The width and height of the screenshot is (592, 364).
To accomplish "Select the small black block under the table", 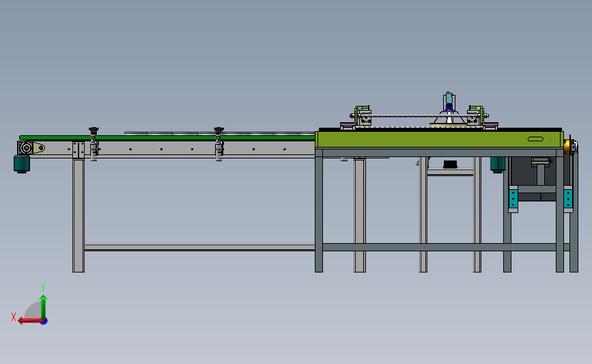I will coord(450,165).
